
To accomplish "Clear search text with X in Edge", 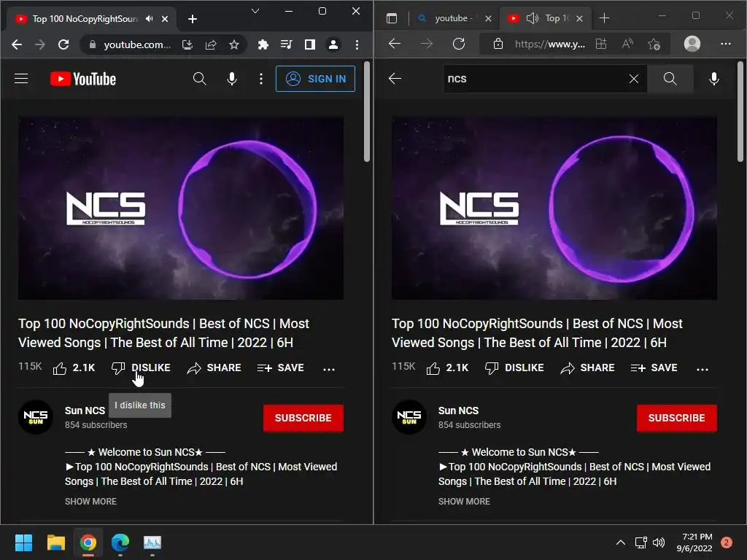I will pos(634,79).
